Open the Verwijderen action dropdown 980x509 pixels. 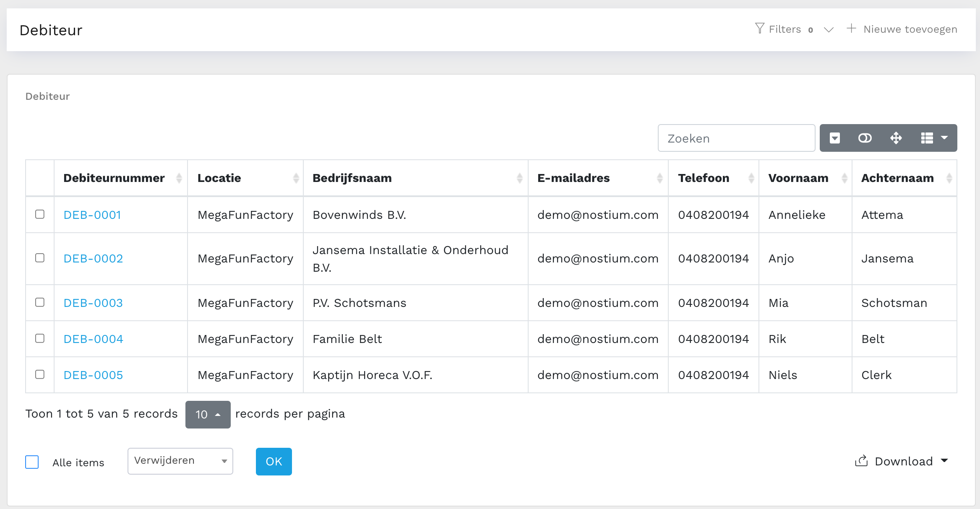tap(180, 461)
